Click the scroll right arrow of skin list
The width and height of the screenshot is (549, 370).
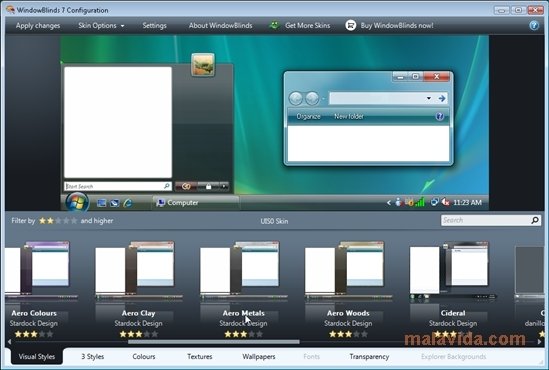540,342
